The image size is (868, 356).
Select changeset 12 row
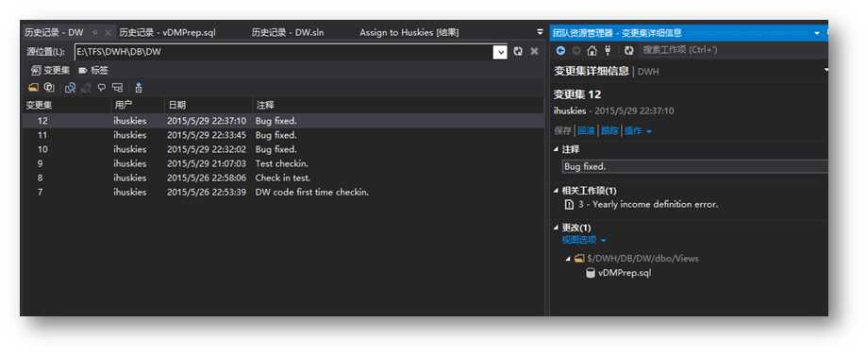point(283,121)
